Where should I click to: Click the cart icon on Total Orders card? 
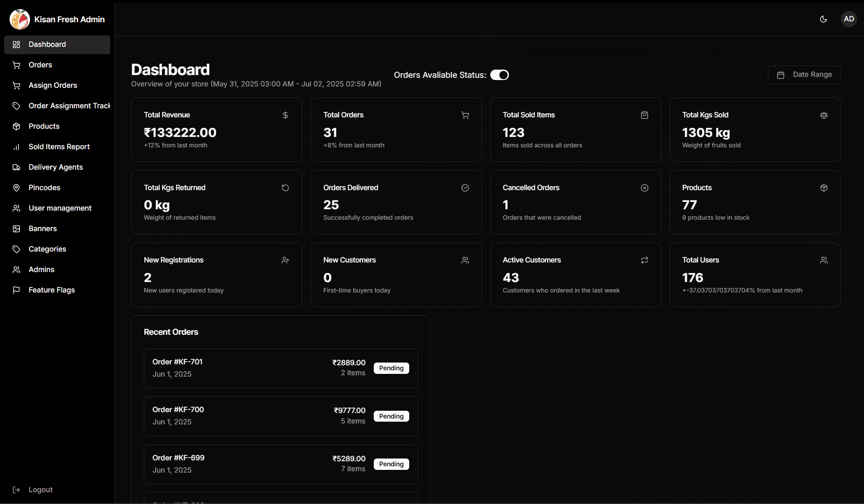tap(465, 115)
